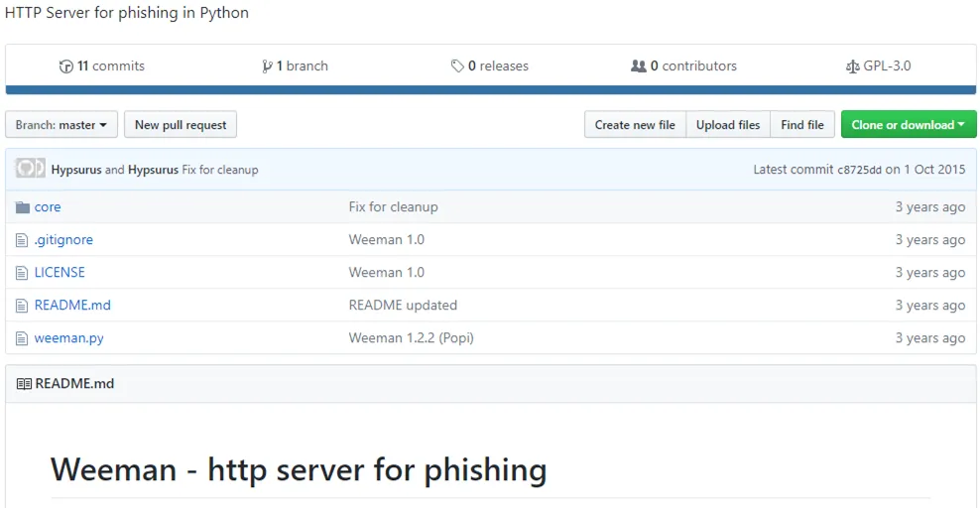Expand the Clone or download menu
The width and height of the screenshot is (980, 508).
909,124
